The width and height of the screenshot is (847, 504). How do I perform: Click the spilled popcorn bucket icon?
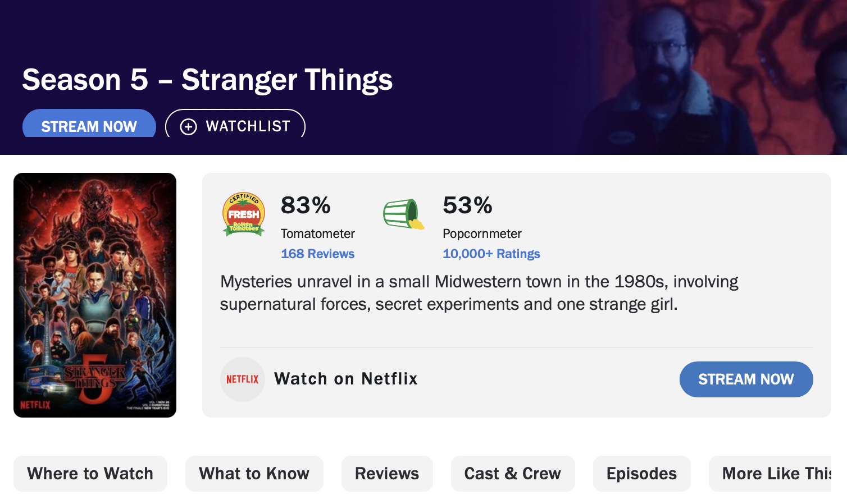pos(403,214)
